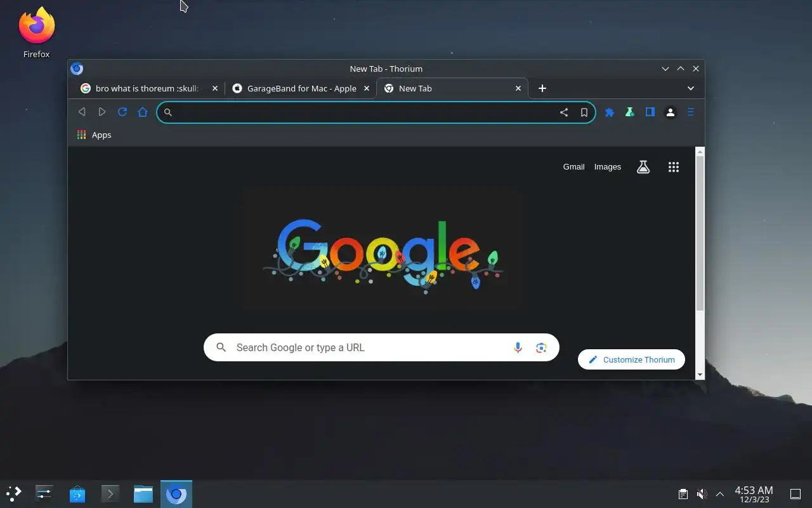Close the GarageBand for Mac tab
This screenshot has height=508, width=812.
tap(367, 88)
